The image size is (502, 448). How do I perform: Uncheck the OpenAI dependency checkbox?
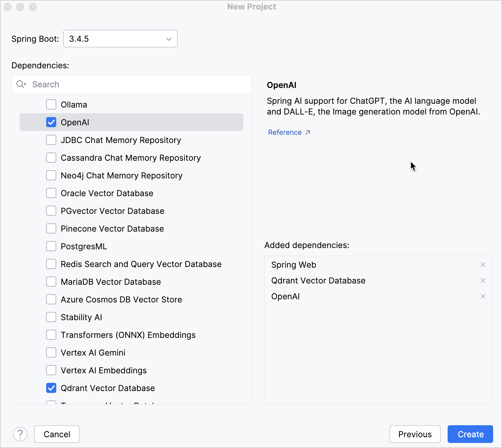coord(51,122)
